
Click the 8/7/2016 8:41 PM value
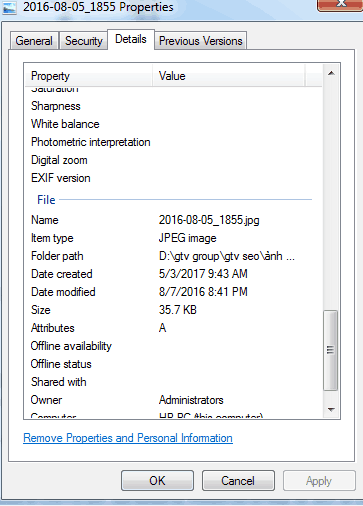click(203, 292)
